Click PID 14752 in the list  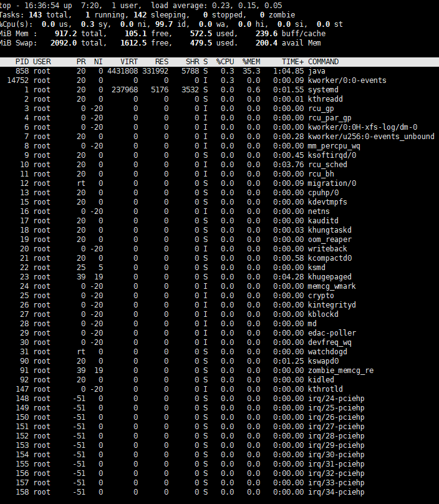(x=17, y=80)
